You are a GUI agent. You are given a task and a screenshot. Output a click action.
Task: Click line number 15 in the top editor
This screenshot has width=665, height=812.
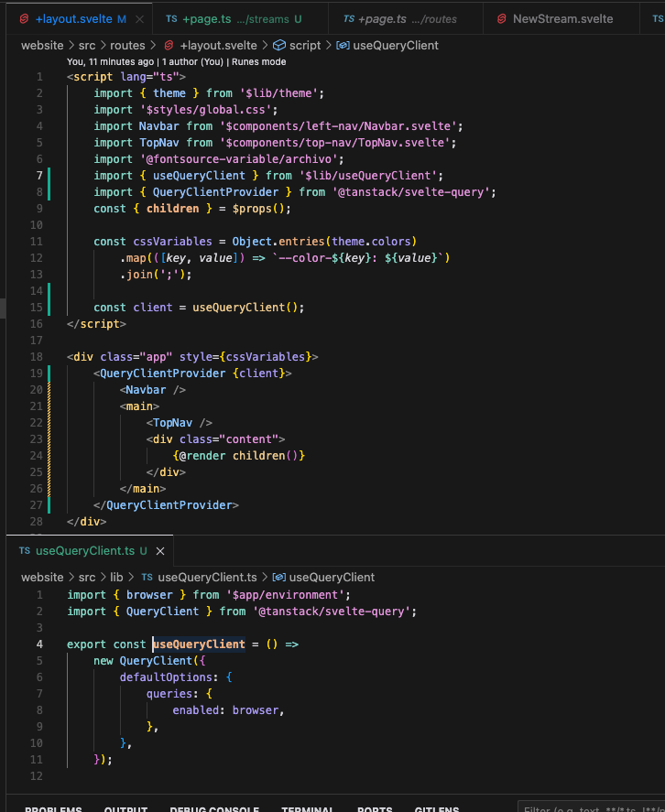(37, 308)
